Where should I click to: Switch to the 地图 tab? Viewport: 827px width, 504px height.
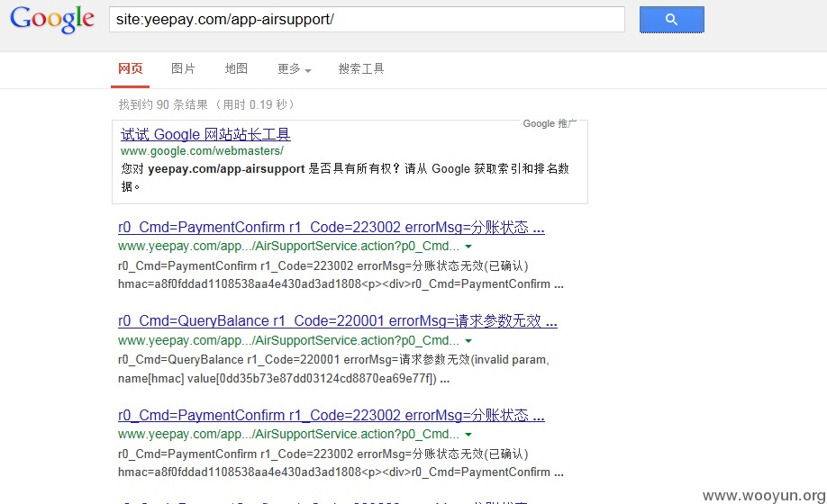pyautogui.click(x=236, y=68)
